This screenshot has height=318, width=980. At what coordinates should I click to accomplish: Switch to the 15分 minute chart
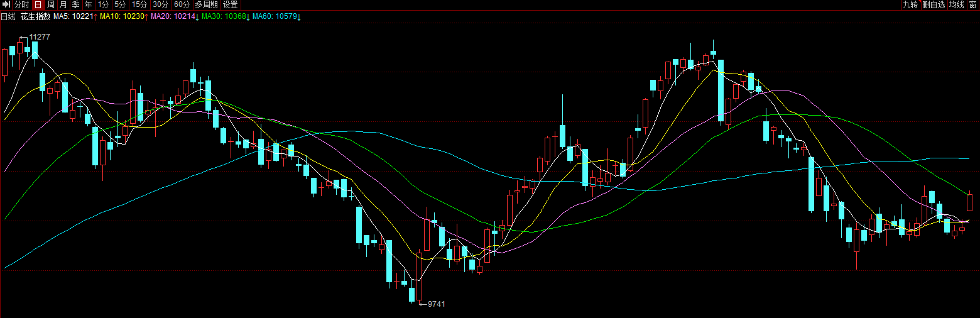pos(139,4)
